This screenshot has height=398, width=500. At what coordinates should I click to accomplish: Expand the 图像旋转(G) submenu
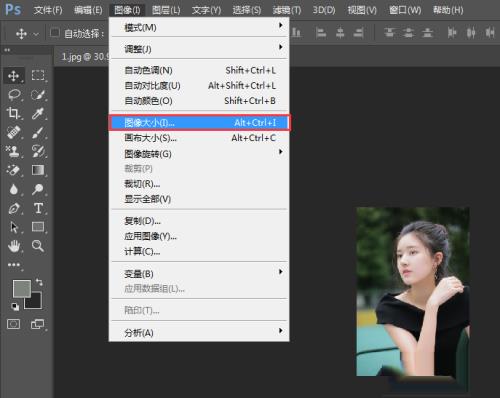[199, 153]
